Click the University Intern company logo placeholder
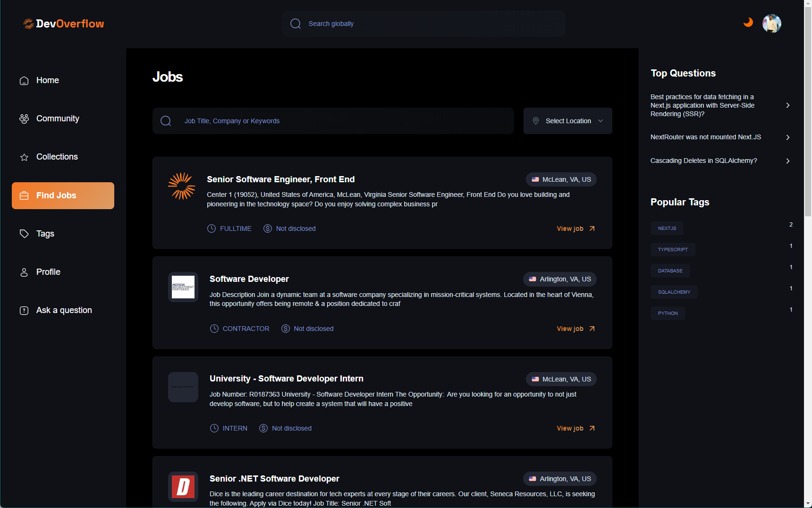 (183, 387)
